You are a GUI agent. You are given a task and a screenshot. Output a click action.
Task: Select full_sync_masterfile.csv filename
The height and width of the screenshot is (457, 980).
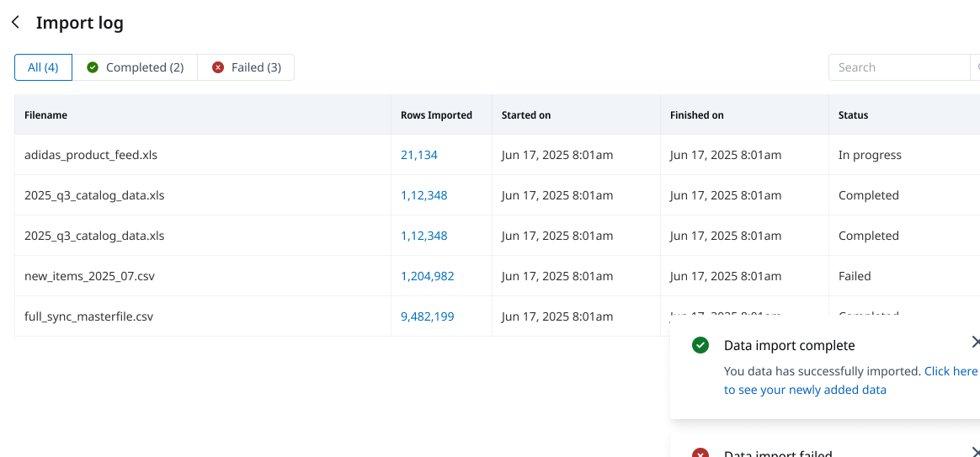88,316
